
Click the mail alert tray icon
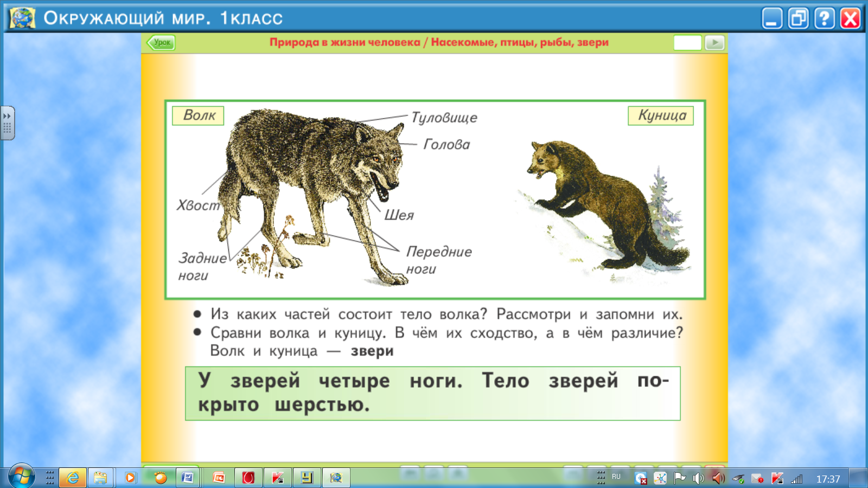[757, 478]
